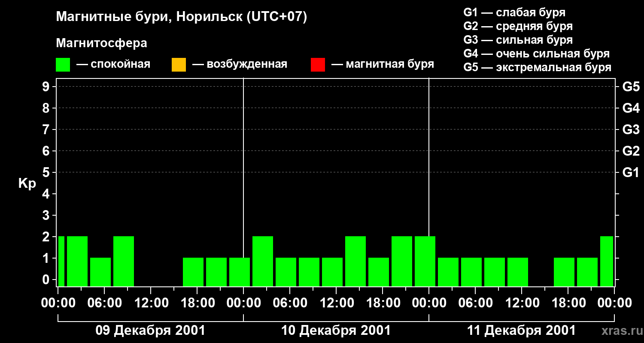The image size is (644, 343).
Task: Click the '18:00' time label under 11 Декабря
Action: coord(568,303)
